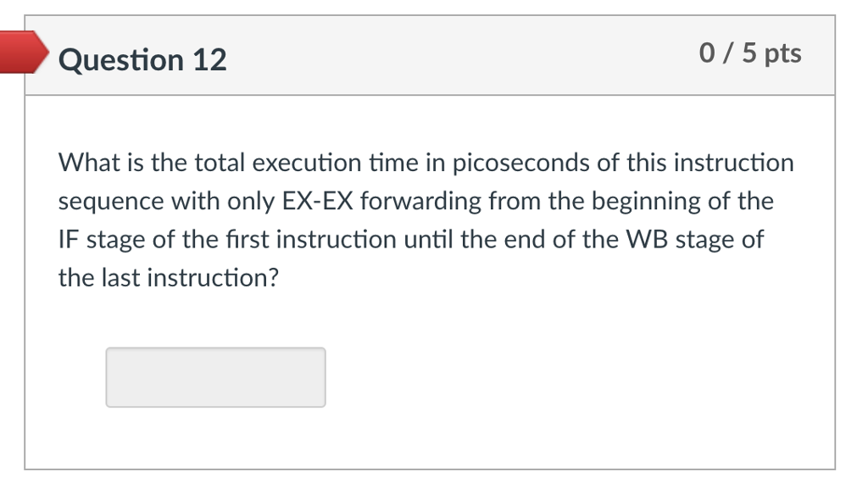The height and width of the screenshot is (483, 868).
Task: Click the word 'Question' in the header
Action: tap(122, 60)
